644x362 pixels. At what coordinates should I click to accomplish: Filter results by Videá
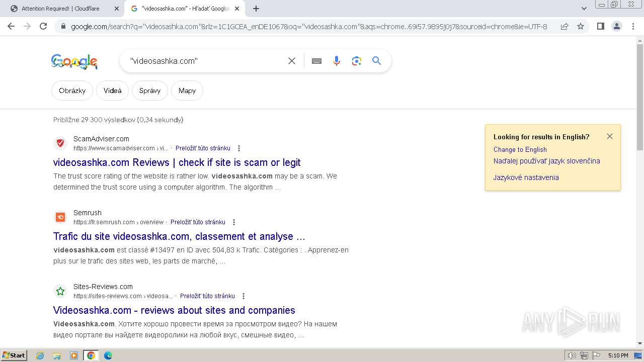113,90
